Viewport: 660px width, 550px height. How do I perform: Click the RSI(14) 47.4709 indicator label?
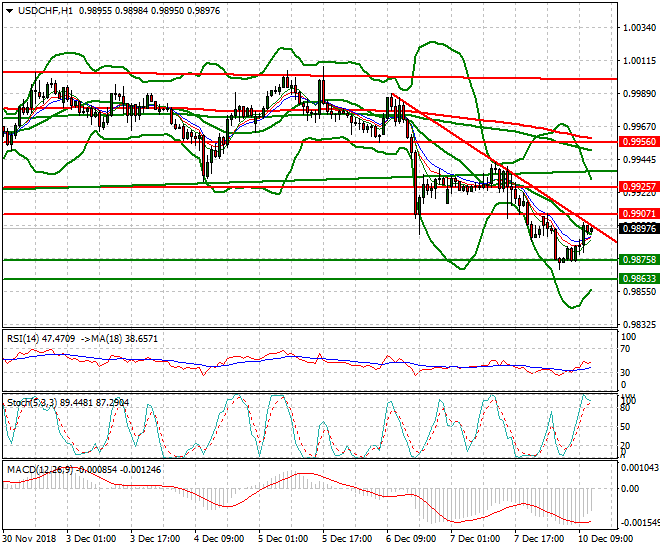click(x=41, y=339)
